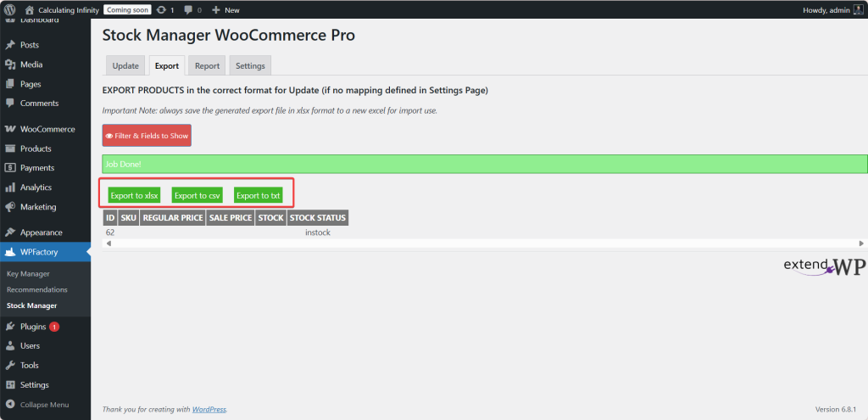This screenshot has height=420, width=868.
Task: Click the table scrollbar right arrow
Action: tap(861, 244)
